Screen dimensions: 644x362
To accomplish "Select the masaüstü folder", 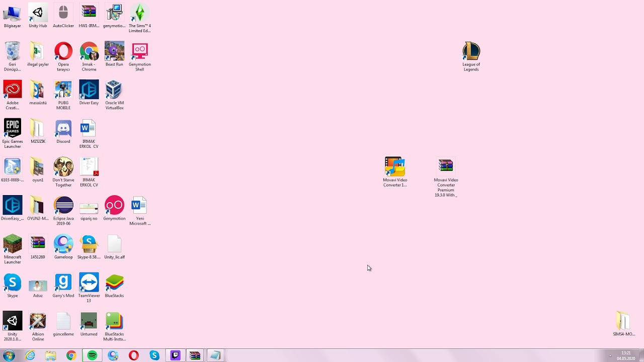I will pyautogui.click(x=38, y=93).
